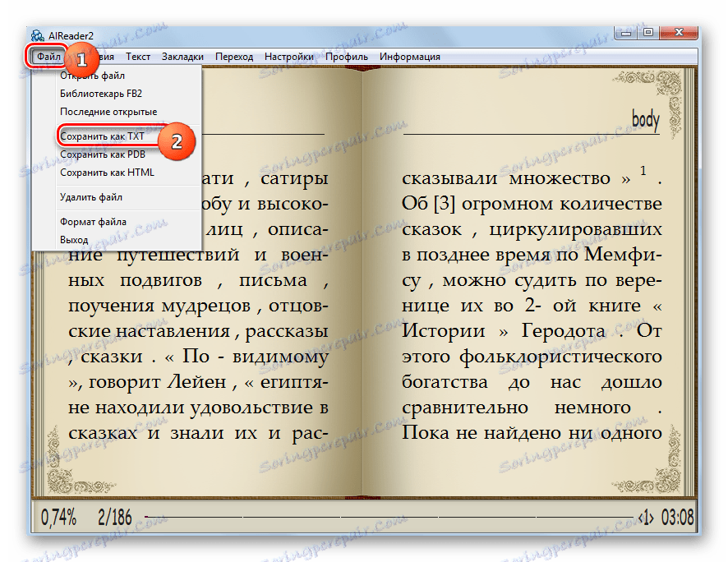Click the word Лейен on left page
The width and height of the screenshot is (728, 562).
pos(196,381)
